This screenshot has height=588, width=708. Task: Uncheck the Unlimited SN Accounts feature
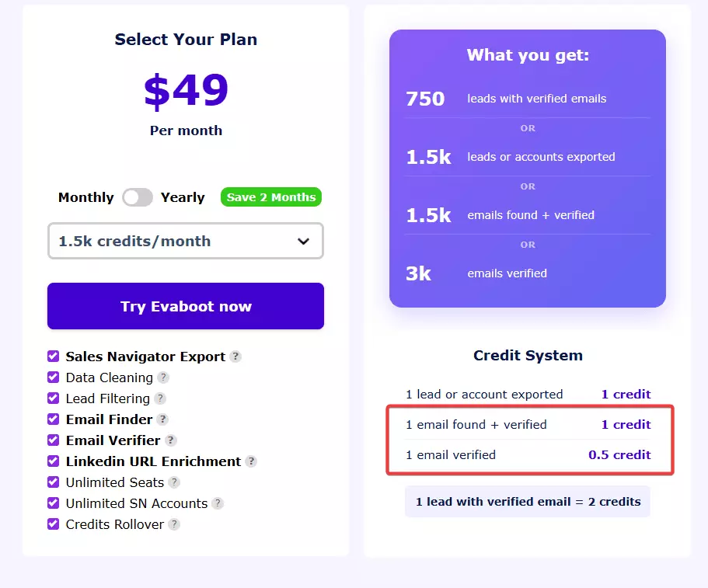coord(53,503)
